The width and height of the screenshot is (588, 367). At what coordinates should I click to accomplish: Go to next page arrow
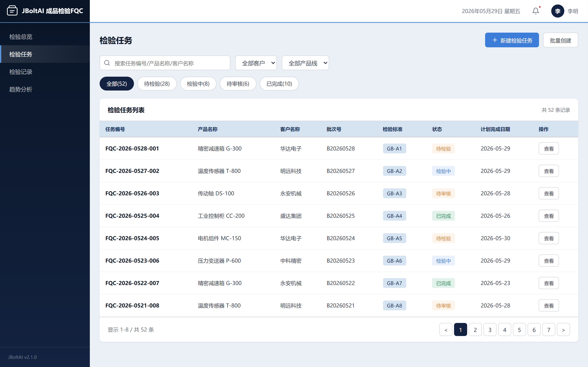pos(563,330)
